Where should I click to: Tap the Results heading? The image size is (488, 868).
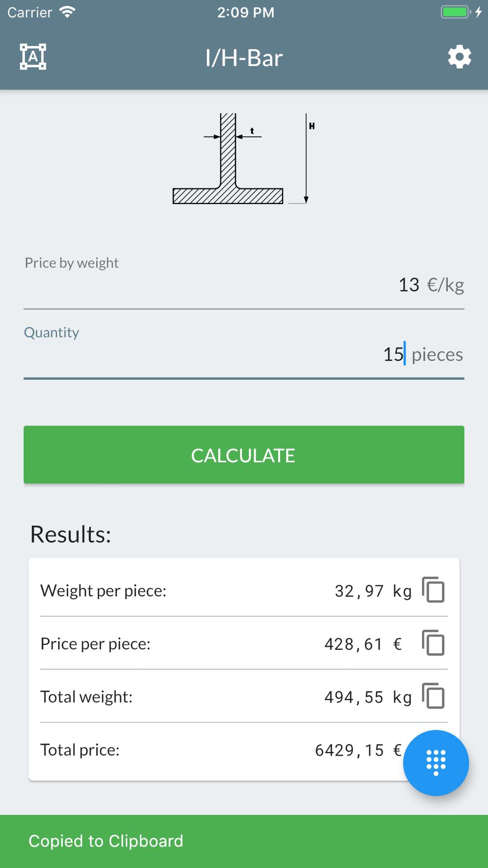click(x=71, y=534)
